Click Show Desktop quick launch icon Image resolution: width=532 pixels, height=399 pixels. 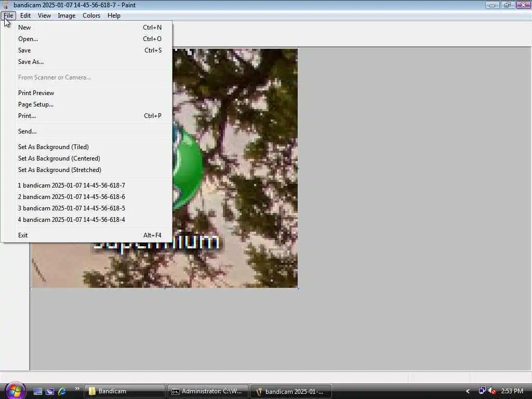37,392
